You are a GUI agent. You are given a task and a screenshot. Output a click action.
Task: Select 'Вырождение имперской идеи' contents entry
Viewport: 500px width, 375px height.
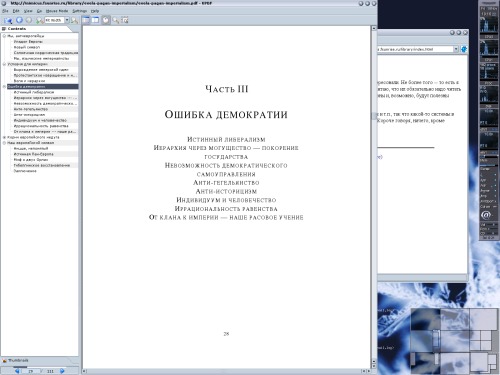click(41, 70)
